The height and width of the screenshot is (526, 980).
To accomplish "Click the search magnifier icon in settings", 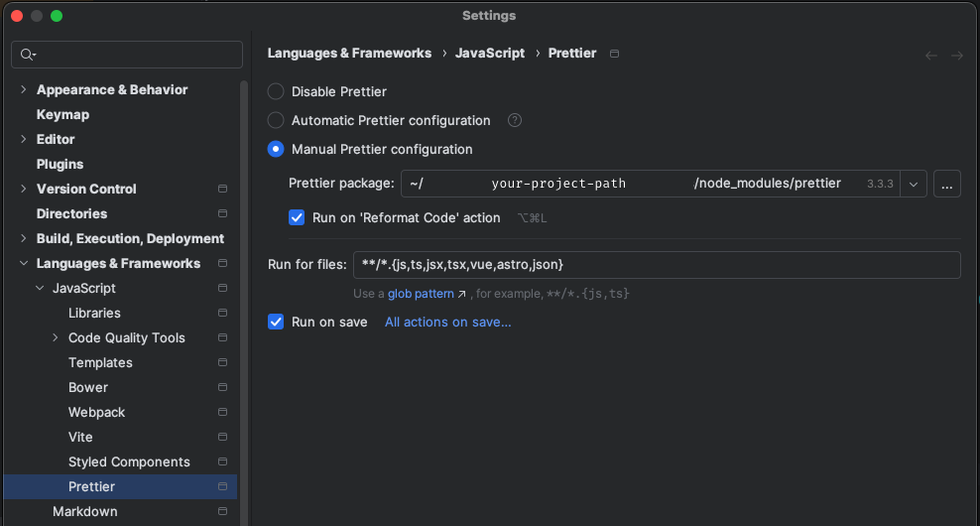I will click(x=27, y=55).
